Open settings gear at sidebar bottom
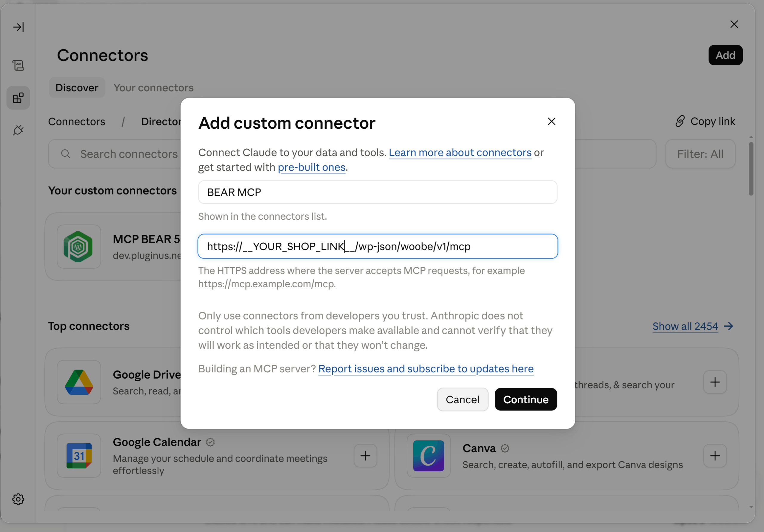This screenshot has width=764, height=532. (18, 499)
